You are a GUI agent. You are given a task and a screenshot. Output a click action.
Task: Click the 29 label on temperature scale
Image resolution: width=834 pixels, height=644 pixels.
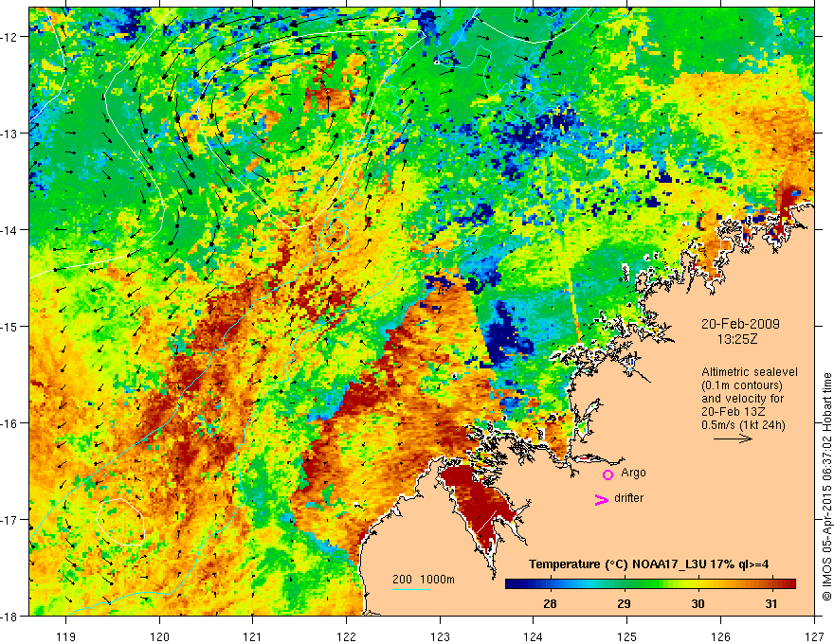click(624, 603)
